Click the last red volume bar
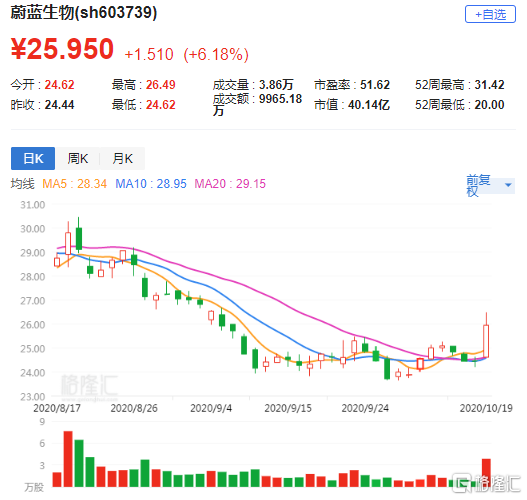The image size is (527, 500). click(486, 473)
